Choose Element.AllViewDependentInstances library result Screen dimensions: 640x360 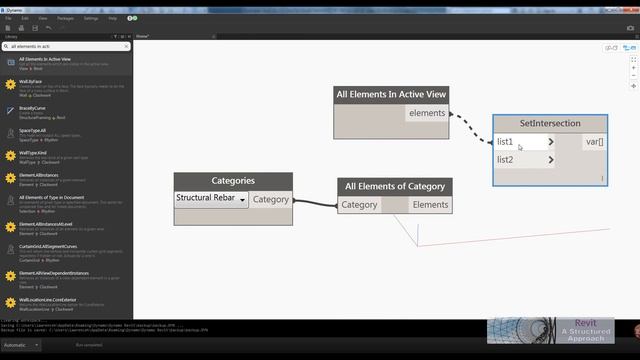66,280
